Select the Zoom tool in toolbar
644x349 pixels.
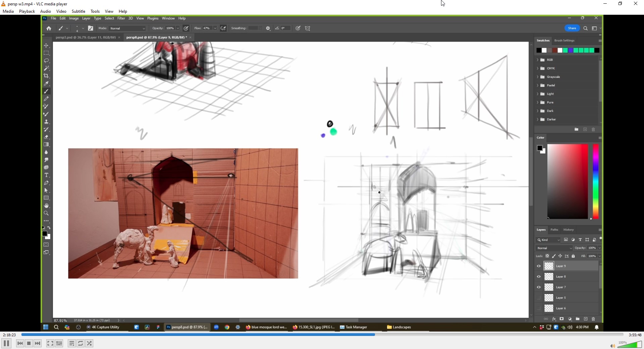pos(46,213)
